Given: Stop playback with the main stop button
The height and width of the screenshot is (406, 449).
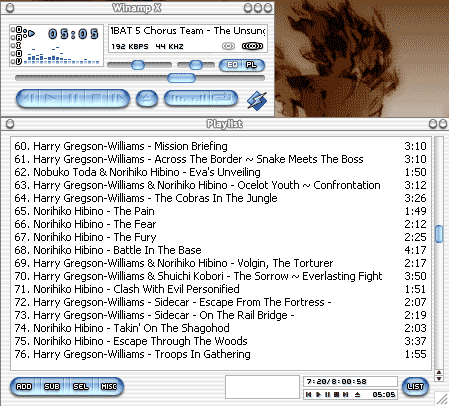Looking at the screenshot, I should tap(96, 99).
